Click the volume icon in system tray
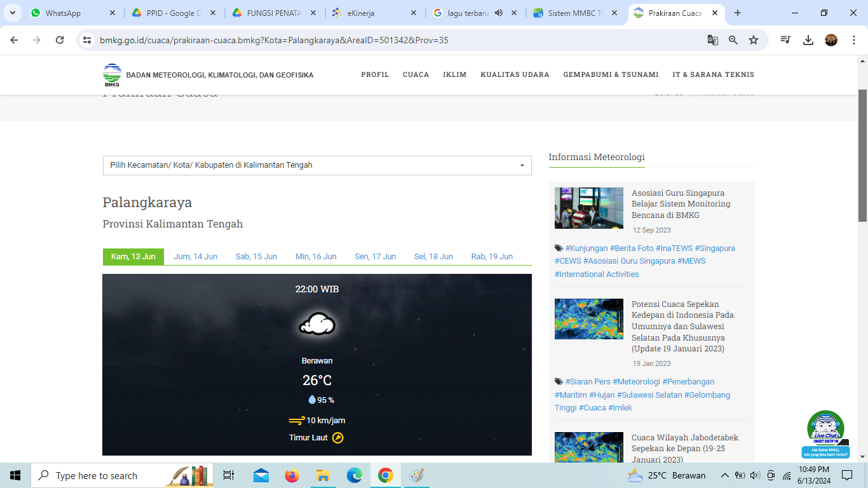This screenshot has width=868, height=488. point(755,475)
